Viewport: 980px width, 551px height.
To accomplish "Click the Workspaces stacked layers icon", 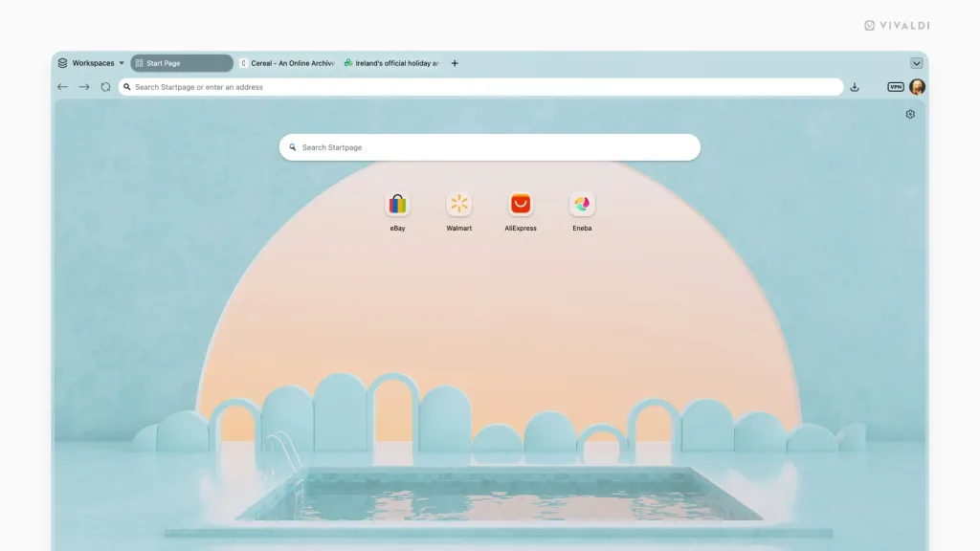I will click(x=62, y=63).
